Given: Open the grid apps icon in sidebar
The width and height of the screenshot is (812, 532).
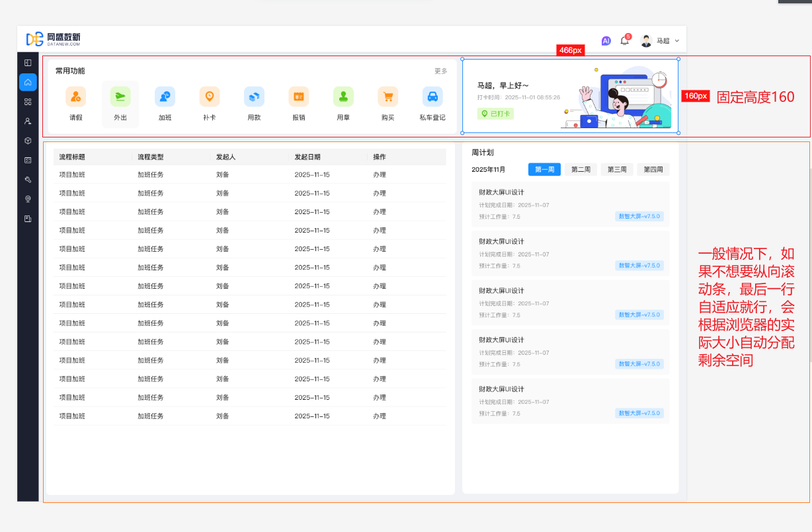Looking at the screenshot, I should point(28,102).
